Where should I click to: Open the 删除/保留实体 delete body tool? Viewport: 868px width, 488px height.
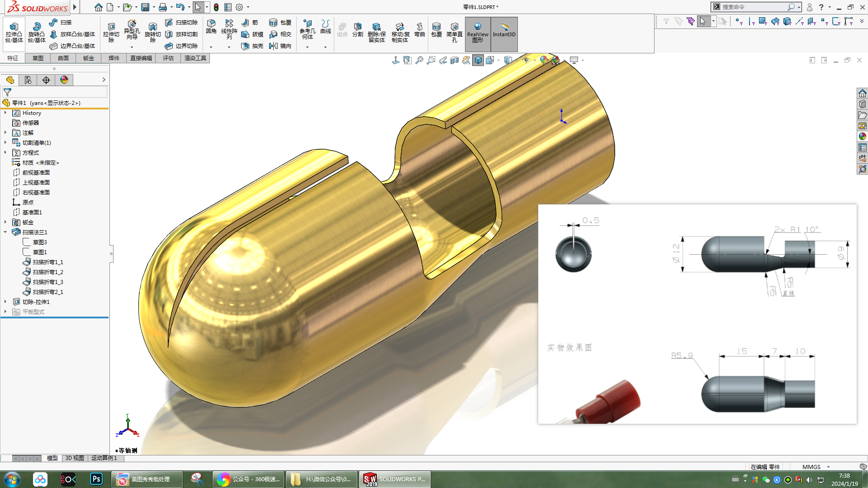(x=376, y=32)
